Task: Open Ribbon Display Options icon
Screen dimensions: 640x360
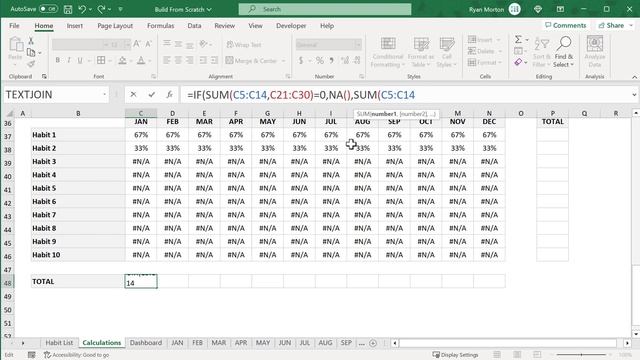Action: pyautogui.click(x=560, y=9)
